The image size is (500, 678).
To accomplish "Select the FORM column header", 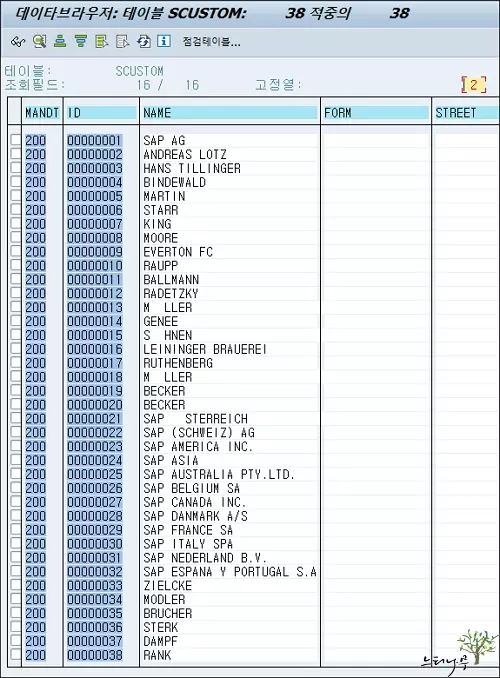I will (x=375, y=113).
